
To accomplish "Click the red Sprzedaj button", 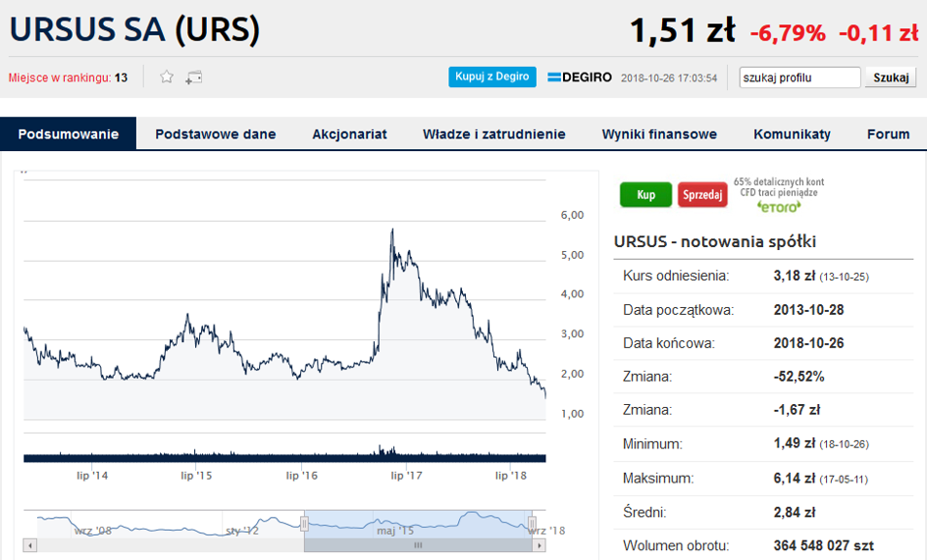I will pos(702,194).
